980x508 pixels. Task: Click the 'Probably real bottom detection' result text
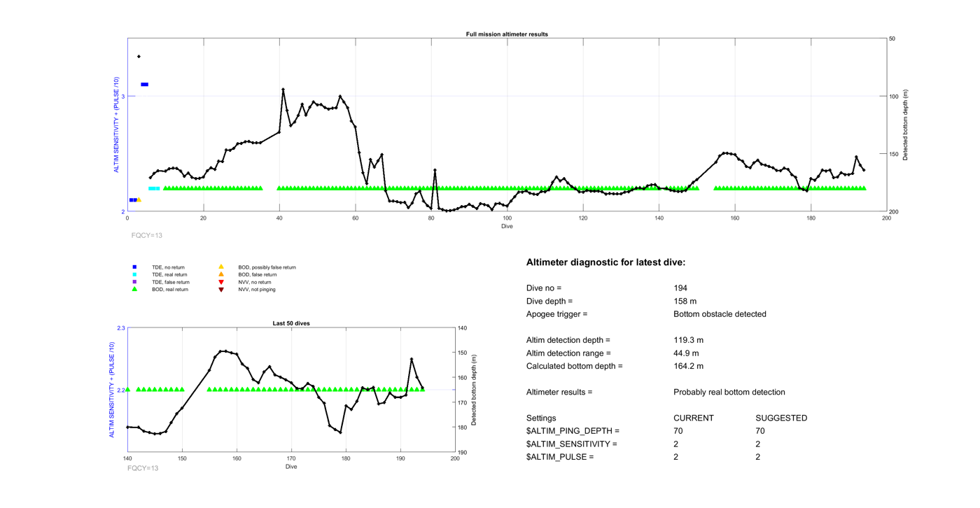click(x=729, y=392)
